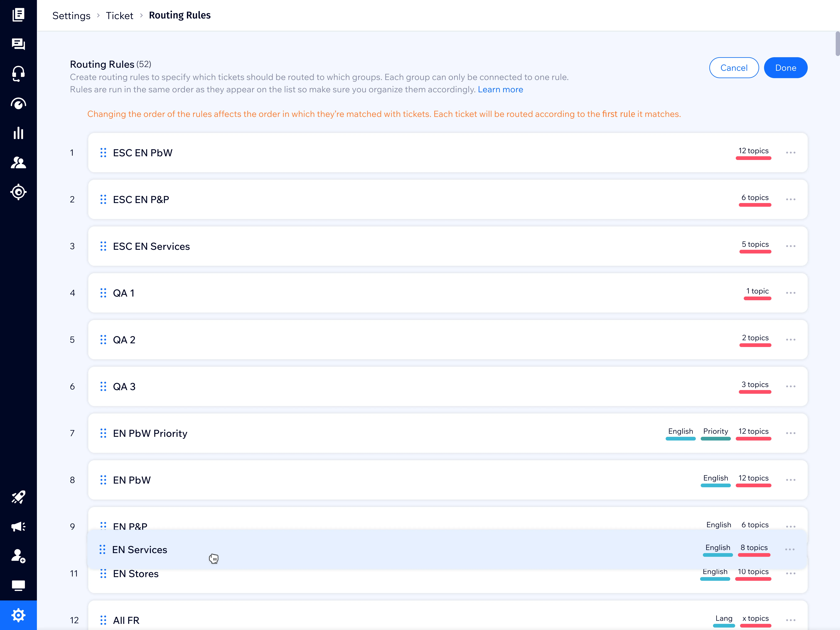Click drag handle of ESC EN P&P
Viewport: 840px width, 630px height.
pyautogui.click(x=103, y=199)
